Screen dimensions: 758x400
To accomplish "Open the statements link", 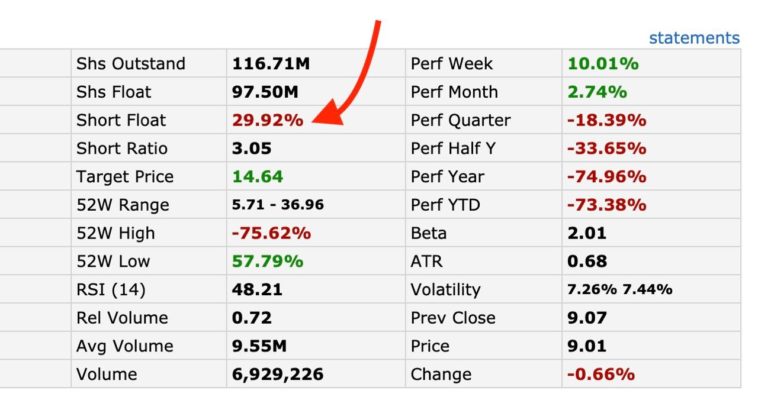I will (x=694, y=38).
